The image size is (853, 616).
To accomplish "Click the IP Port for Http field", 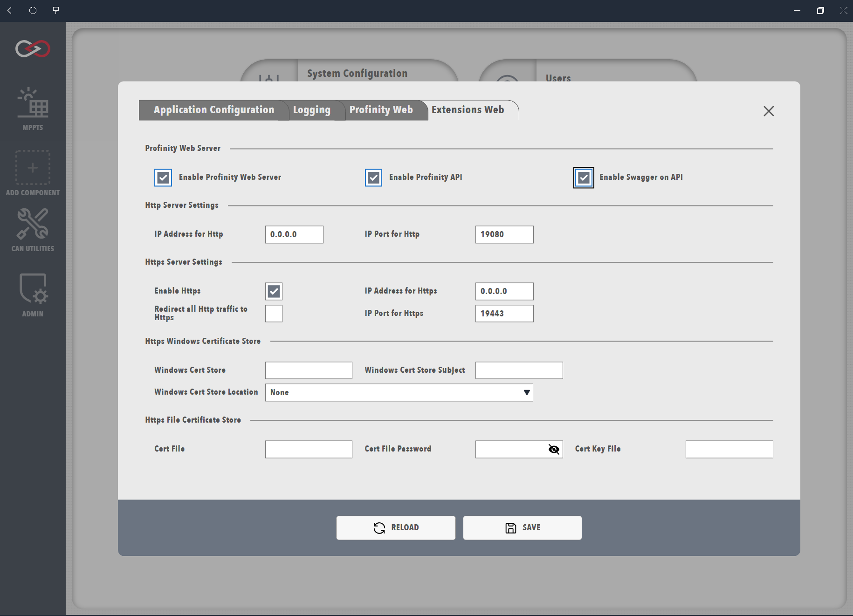I will tap(504, 234).
